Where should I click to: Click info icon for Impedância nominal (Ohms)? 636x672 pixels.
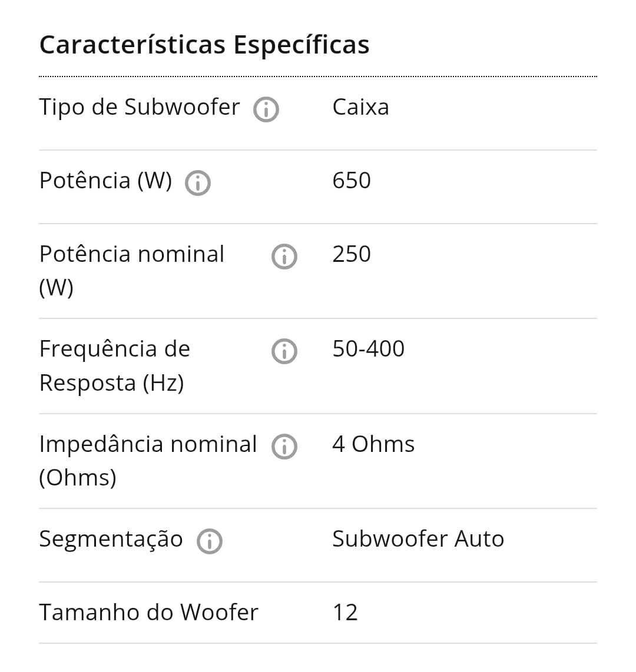(284, 447)
